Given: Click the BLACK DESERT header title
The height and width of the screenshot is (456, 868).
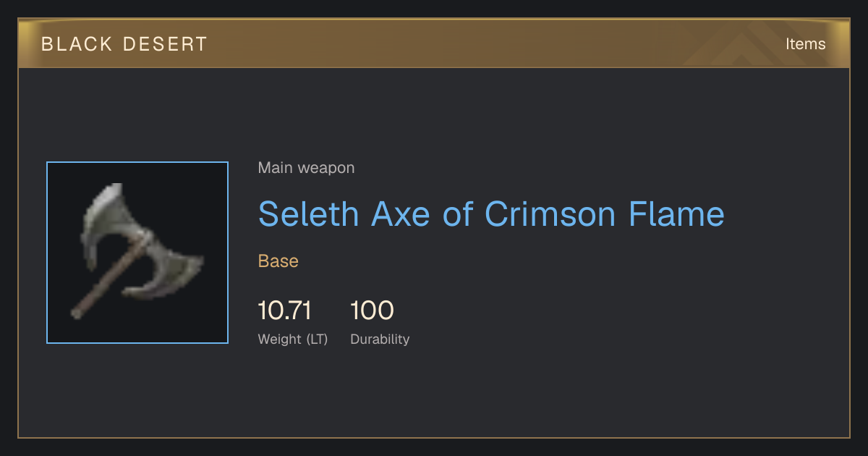Looking at the screenshot, I should point(124,44).
